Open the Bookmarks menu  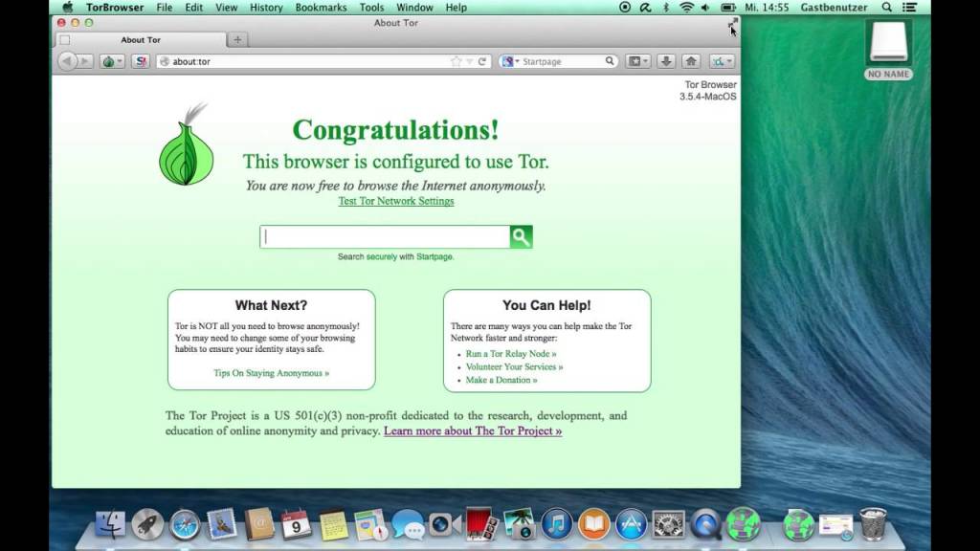321,8
